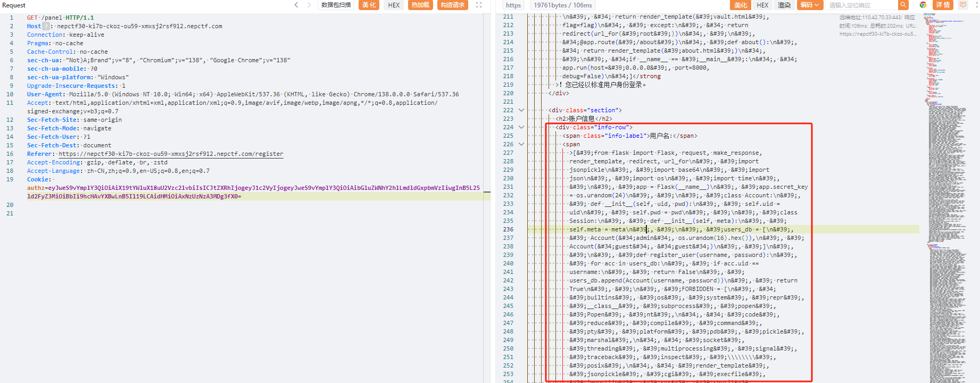Click the next request arrow icon
Screen dimensions: 980x383
(309, 5)
